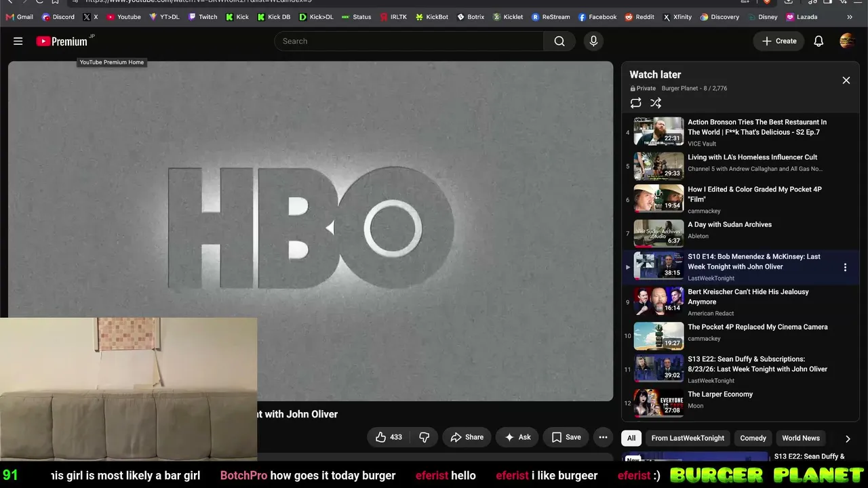868x488 pixels.
Task: Open the ReStream bookmark
Action: (551, 17)
